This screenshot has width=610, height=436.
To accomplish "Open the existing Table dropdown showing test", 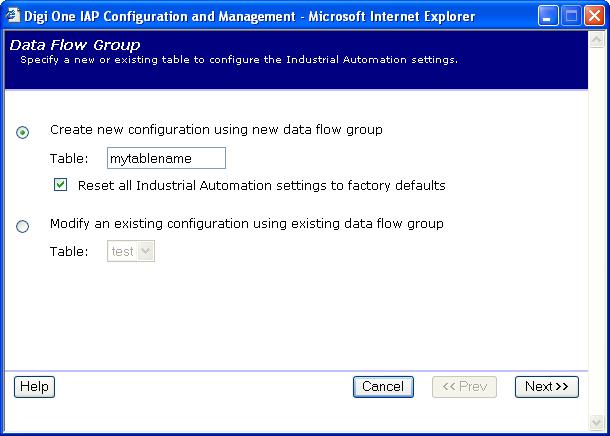I will pos(130,252).
